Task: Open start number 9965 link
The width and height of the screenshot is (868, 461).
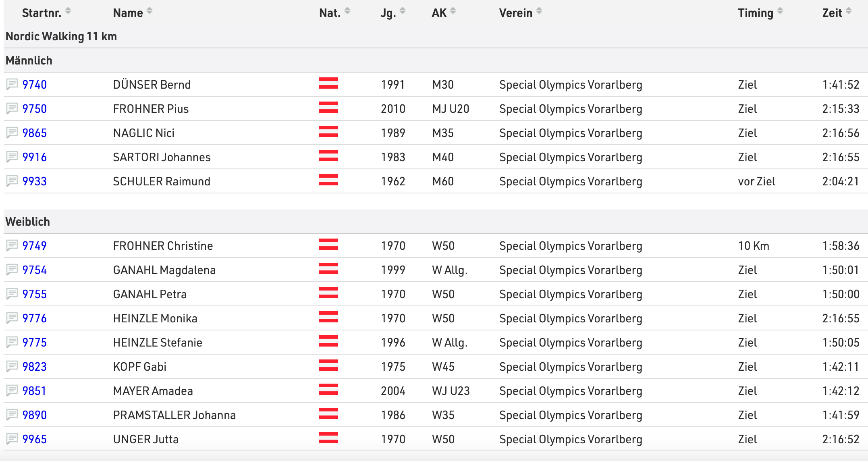Action: coord(35,439)
